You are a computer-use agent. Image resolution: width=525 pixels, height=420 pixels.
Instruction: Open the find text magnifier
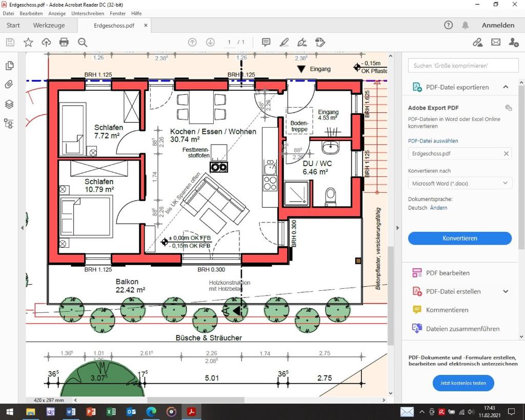point(83,42)
